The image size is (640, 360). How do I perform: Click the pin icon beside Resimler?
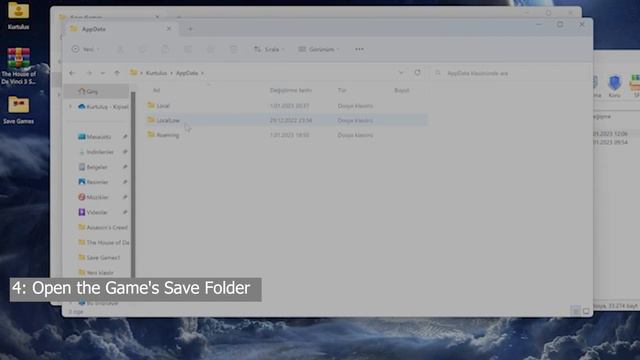point(125,182)
